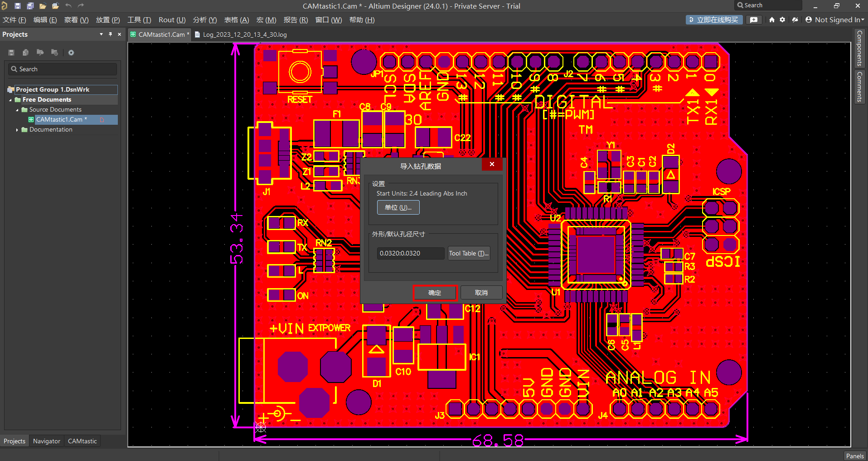Click the feedback speech bubble icon

[x=754, y=20]
